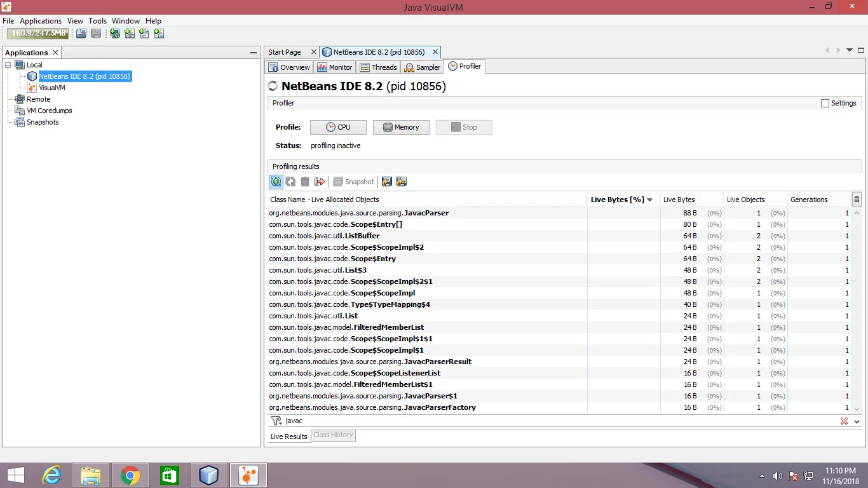
Task: Select the Snapshots tree node
Action: [x=43, y=122]
